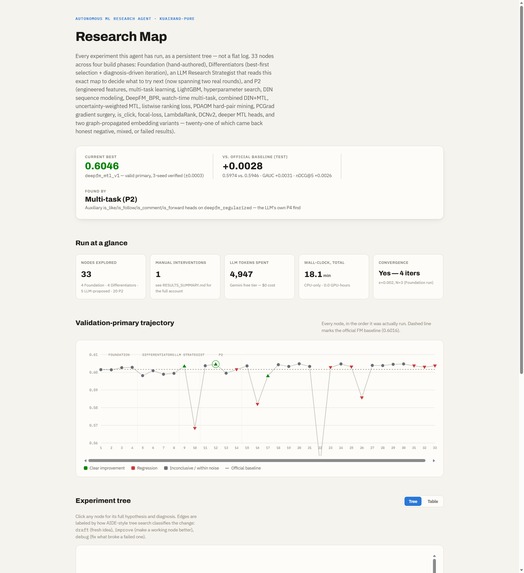524x573 pixels.
Task: Click the trajectory chart horizontal scrollbar
Action: coord(257,460)
